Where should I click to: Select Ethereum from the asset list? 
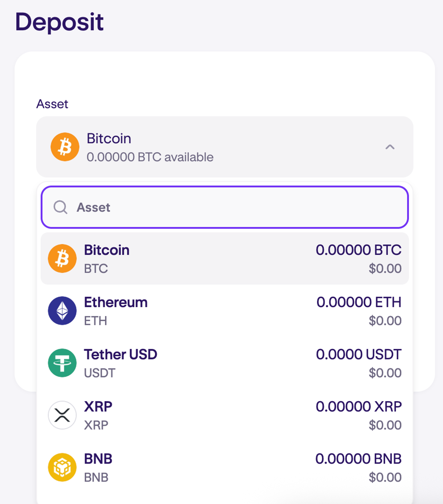(224, 311)
